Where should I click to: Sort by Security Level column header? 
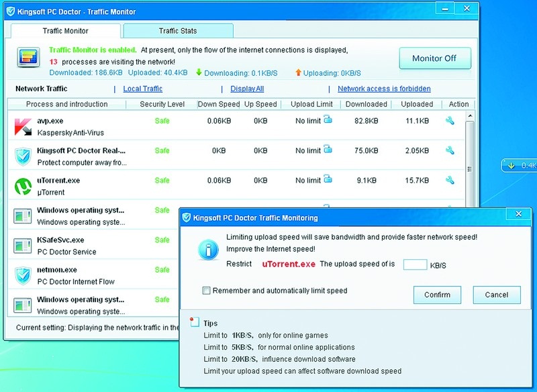pos(162,104)
